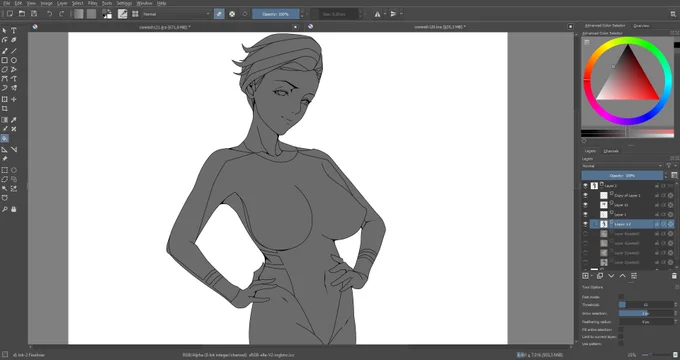
Task: Click the Threshold value field
Action: [646, 305]
